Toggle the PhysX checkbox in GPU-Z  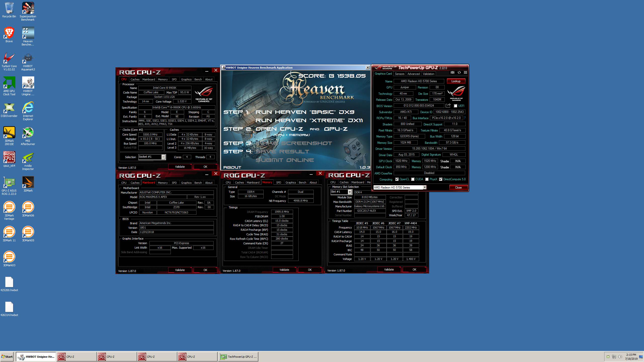[x=427, y=179]
